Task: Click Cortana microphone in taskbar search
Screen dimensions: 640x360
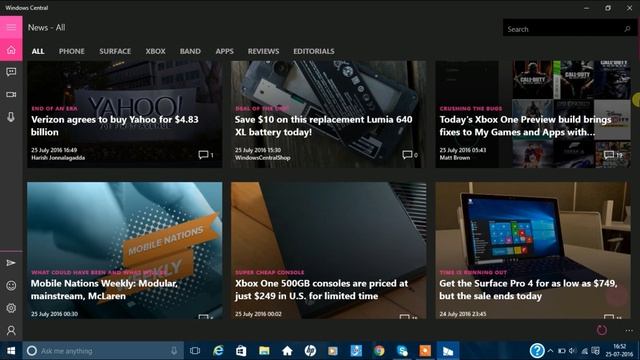Action: (x=174, y=351)
